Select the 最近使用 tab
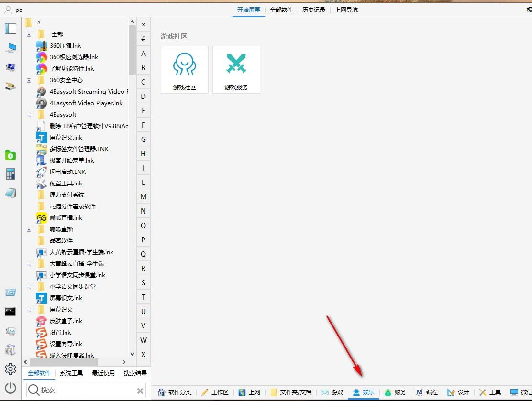Image resolution: width=532 pixels, height=401 pixels. (103, 373)
